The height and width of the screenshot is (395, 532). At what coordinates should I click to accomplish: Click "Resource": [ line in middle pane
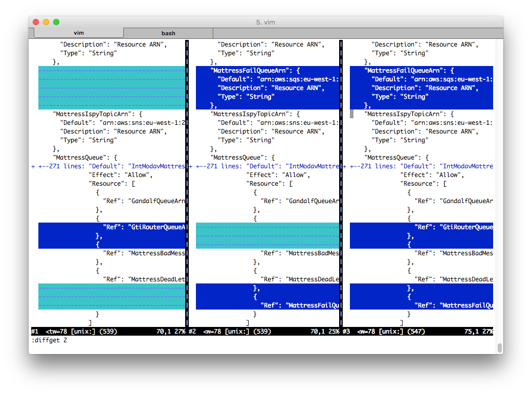(x=270, y=184)
